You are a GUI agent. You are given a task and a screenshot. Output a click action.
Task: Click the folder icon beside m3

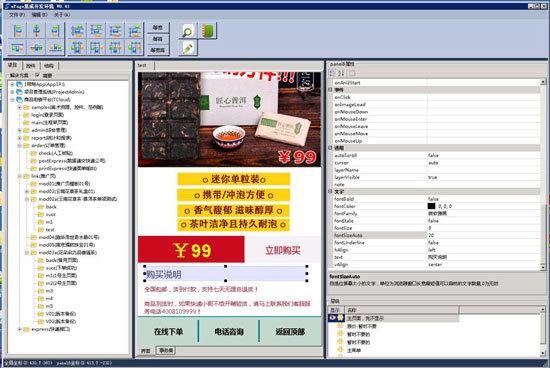pos(41,291)
